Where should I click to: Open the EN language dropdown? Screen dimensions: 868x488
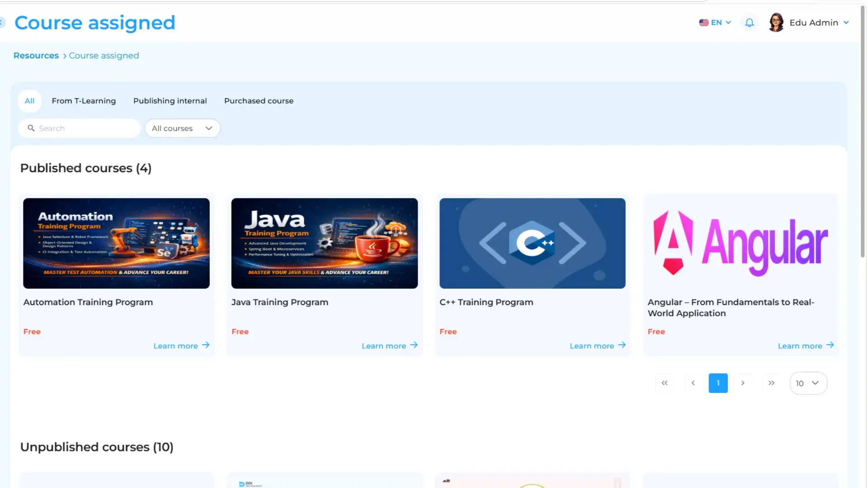point(715,23)
